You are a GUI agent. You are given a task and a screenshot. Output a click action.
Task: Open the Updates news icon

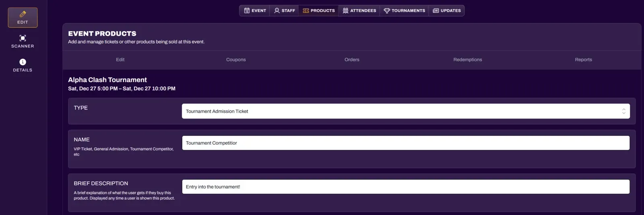(x=436, y=10)
